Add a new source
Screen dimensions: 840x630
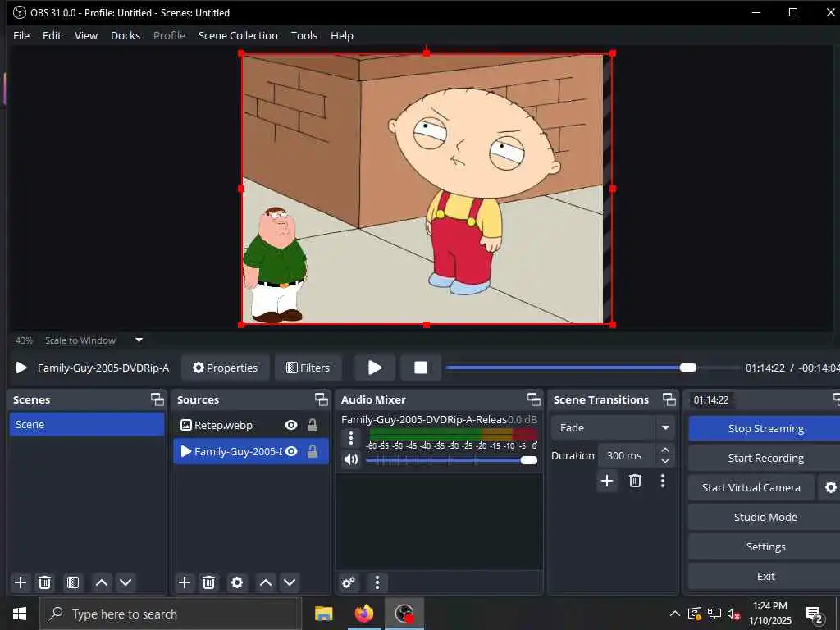(x=185, y=582)
